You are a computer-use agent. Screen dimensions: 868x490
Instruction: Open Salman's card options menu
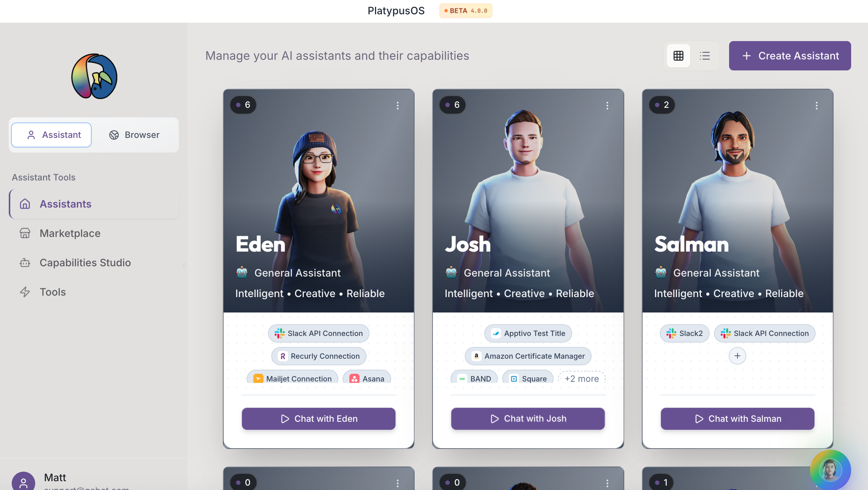tap(816, 106)
